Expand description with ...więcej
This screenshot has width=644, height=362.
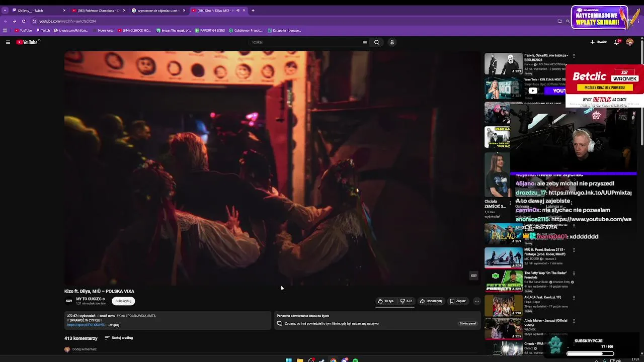coord(114,325)
